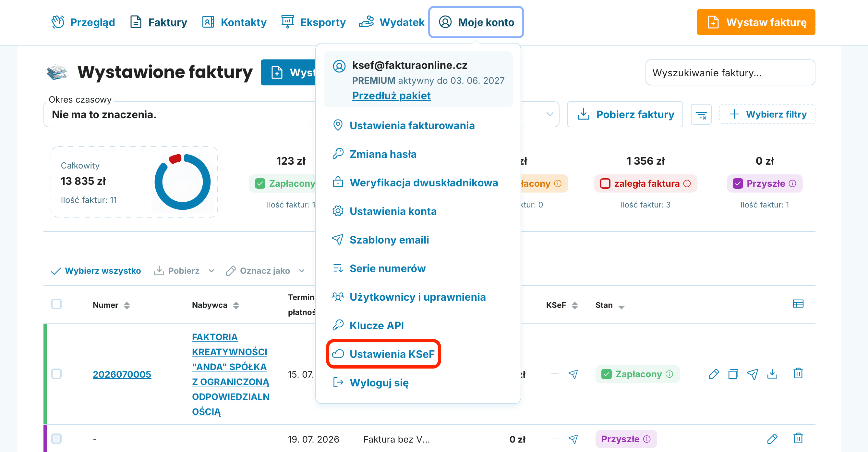Click the clear filters icon button

(701, 114)
